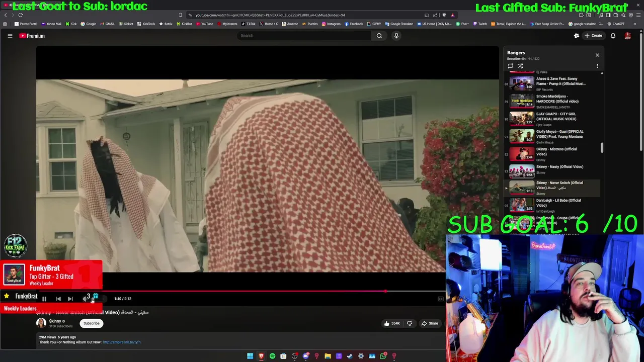Open the GMAIL bookmark
The image size is (644, 362).
click(107, 24)
